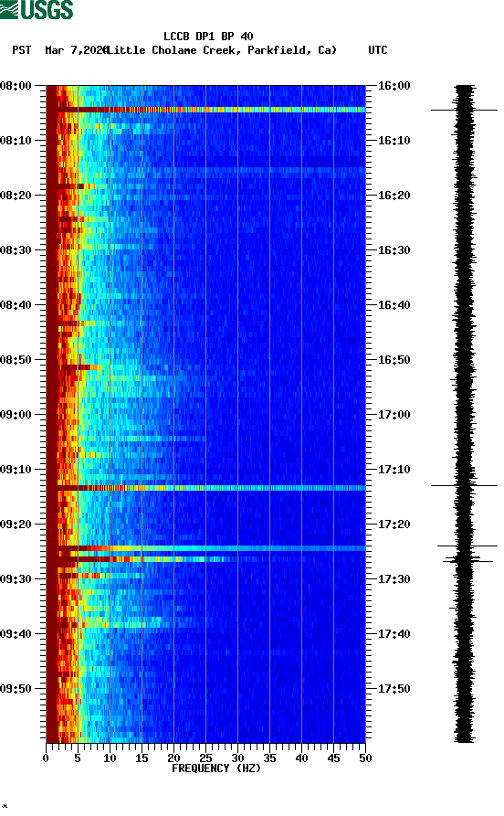Image resolution: width=504 pixels, height=816 pixels.
Task: Click the 08:30 PST time label
Action: (x=16, y=250)
